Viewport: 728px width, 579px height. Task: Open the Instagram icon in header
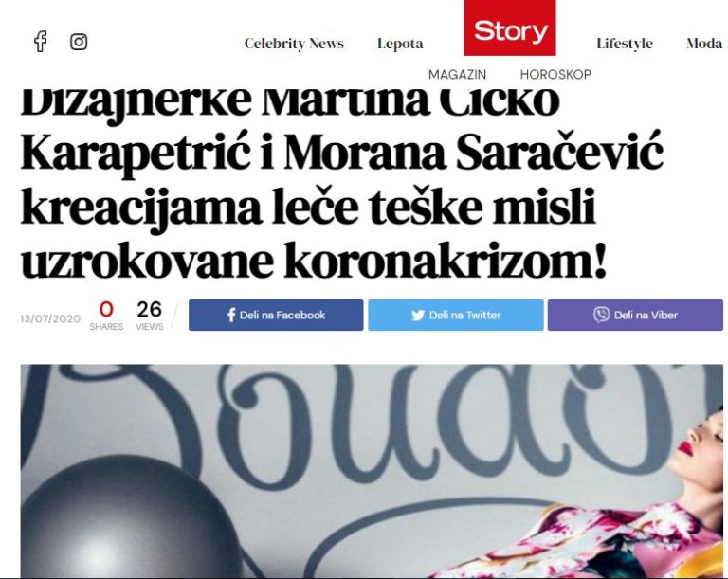79,42
